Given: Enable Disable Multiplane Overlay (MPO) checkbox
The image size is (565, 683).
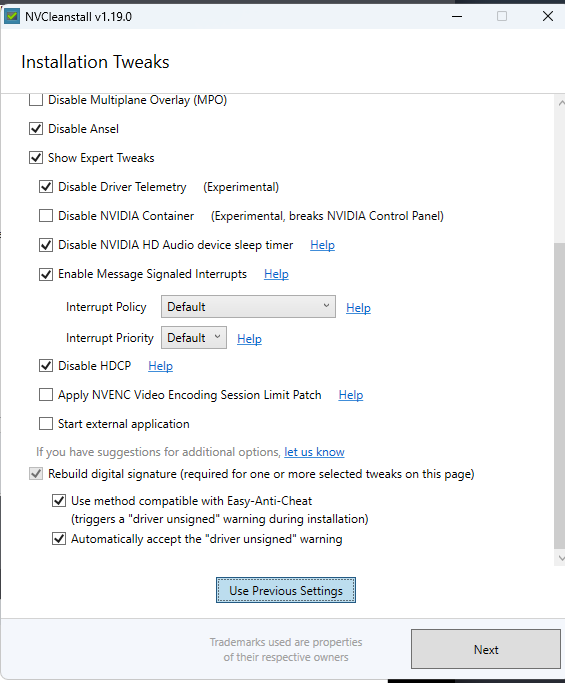Looking at the screenshot, I should 36,100.
